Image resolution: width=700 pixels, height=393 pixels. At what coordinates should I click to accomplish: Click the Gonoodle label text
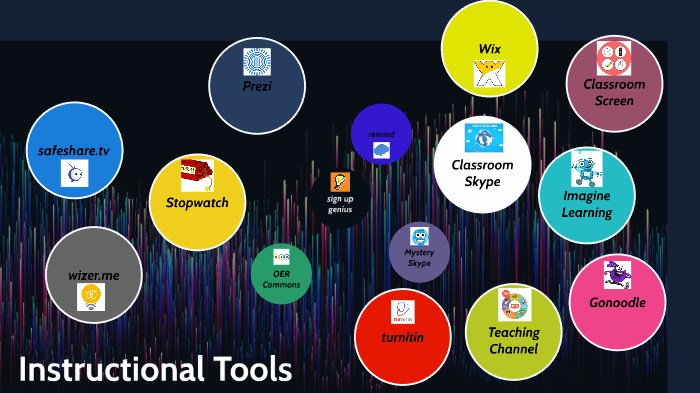(617, 302)
